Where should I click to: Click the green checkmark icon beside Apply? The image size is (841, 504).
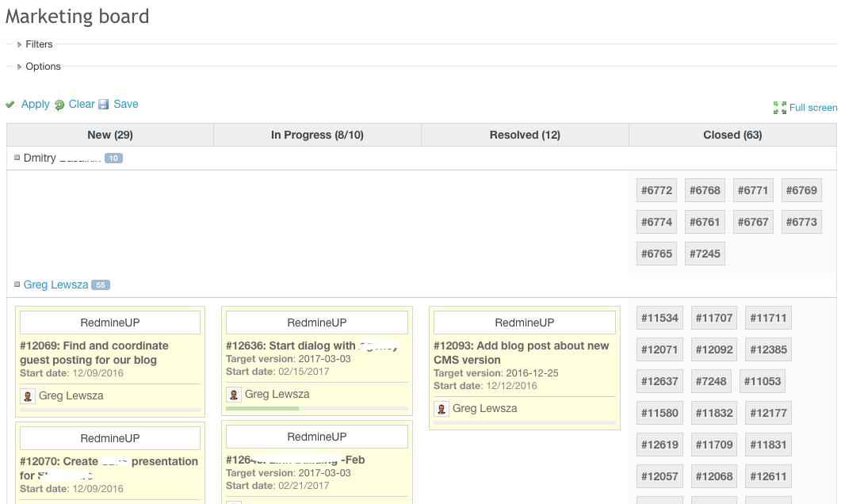pyautogui.click(x=10, y=104)
